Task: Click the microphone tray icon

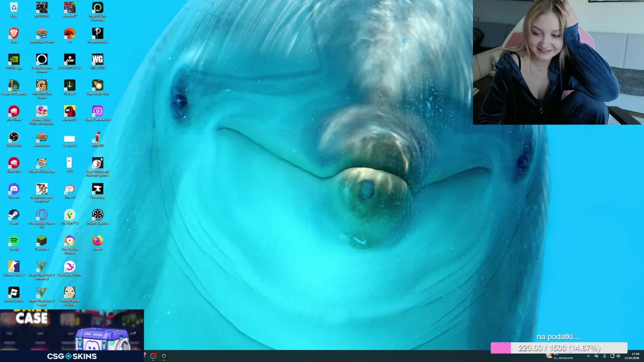Action: (x=604, y=356)
